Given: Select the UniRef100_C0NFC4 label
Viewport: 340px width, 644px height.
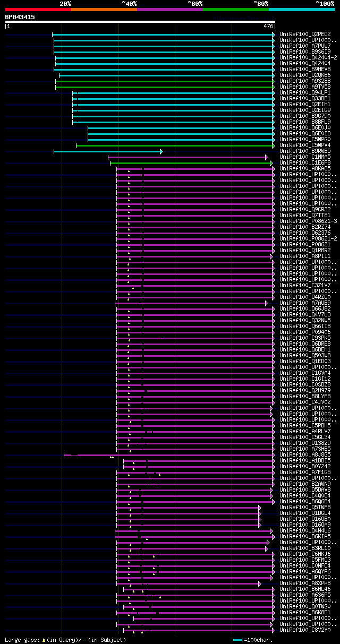Looking at the screenshot, I should pos(305,565).
